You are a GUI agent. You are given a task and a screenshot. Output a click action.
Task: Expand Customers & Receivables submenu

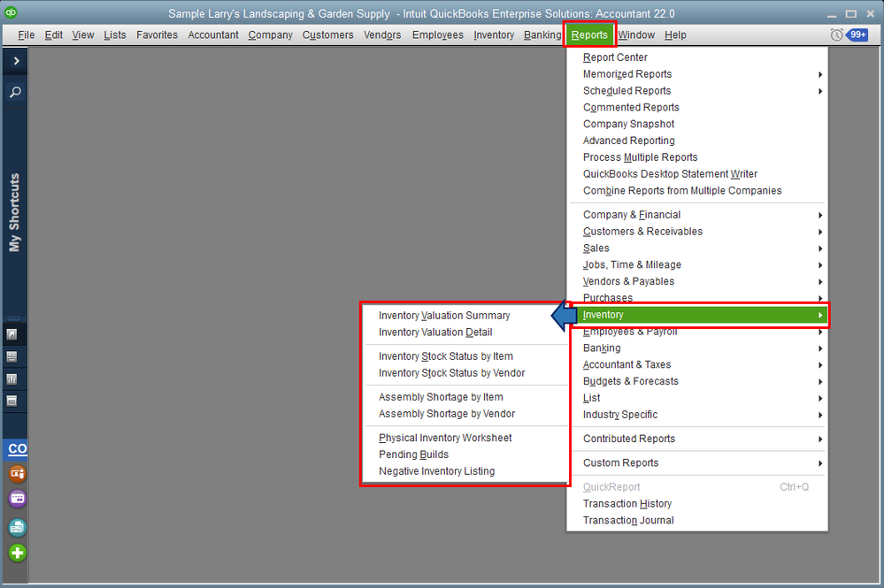697,232
